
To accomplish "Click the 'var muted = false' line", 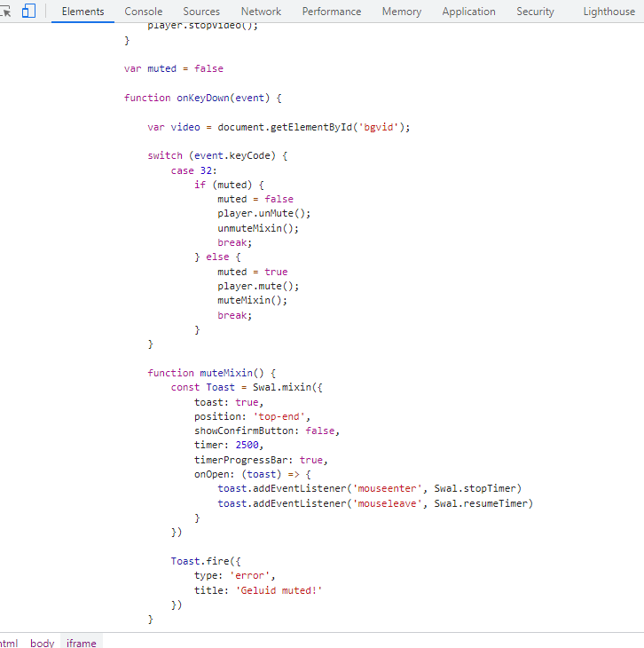I will (174, 68).
